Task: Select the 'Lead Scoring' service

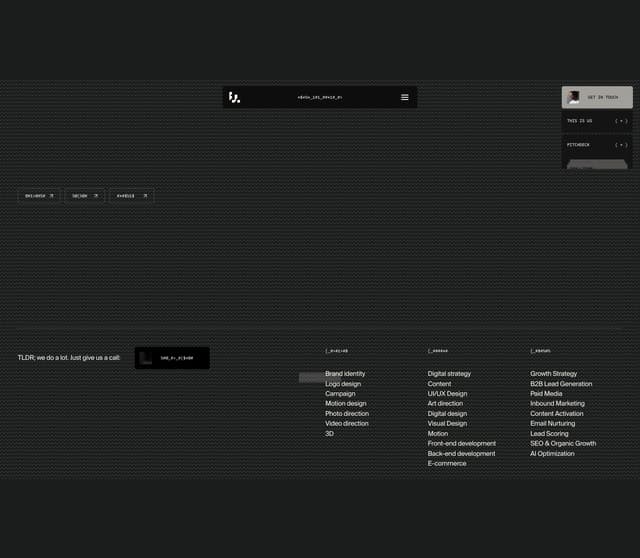Action: pyautogui.click(x=549, y=434)
